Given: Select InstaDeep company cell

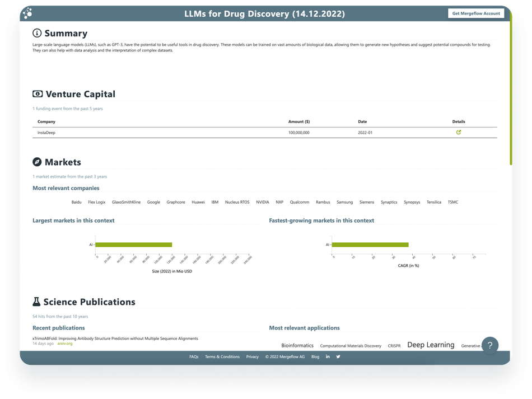Looking at the screenshot, I should (x=46, y=133).
